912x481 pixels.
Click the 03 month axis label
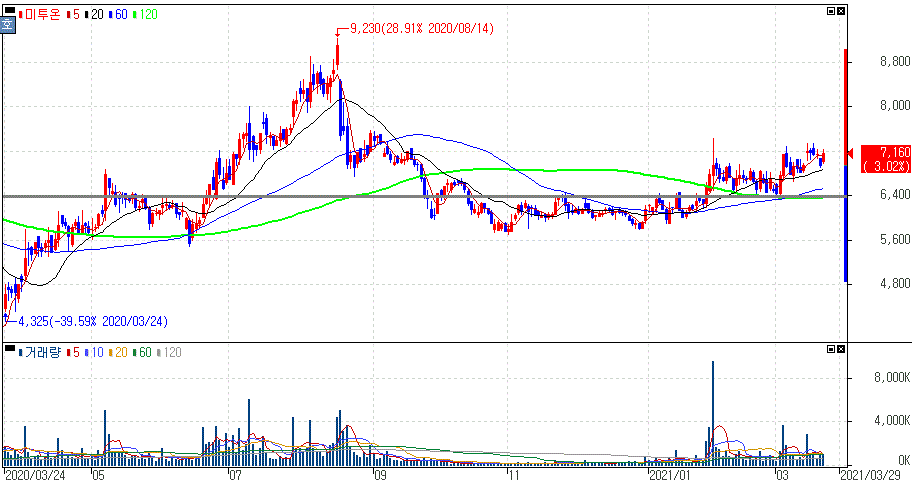783,475
